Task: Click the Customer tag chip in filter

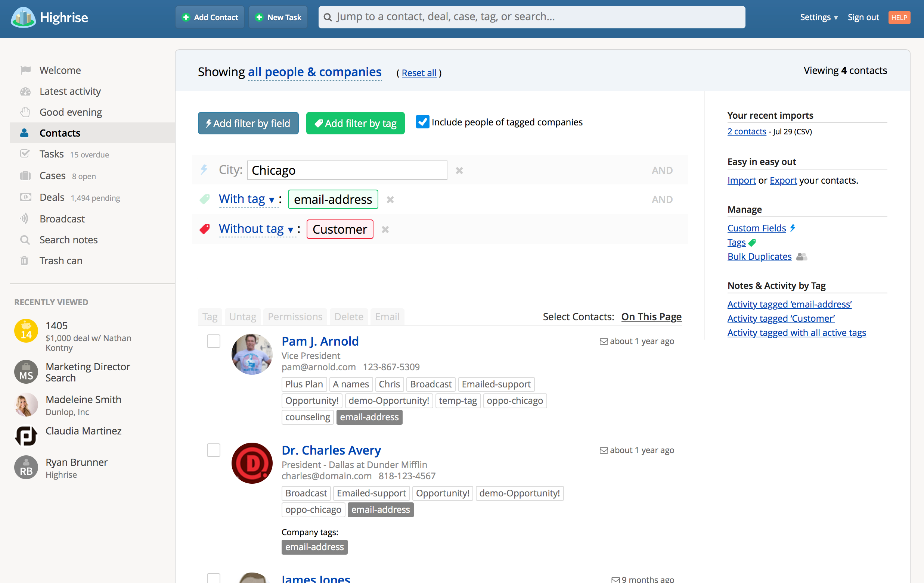Action: pyautogui.click(x=340, y=229)
